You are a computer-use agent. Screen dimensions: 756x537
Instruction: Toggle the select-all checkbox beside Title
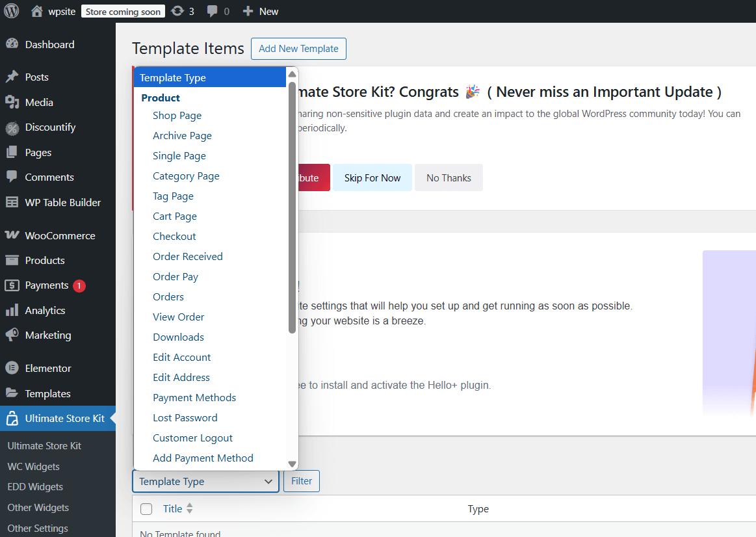point(146,509)
